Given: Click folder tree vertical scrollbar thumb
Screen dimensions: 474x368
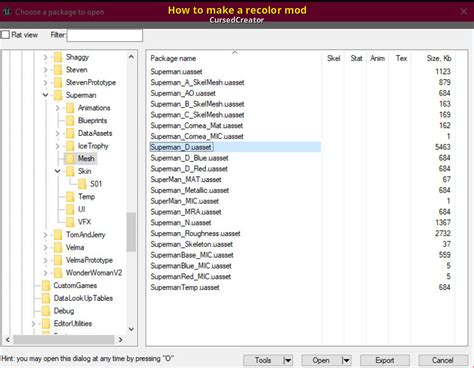Looking at the screenshot, I should click(x=131, y=232).
